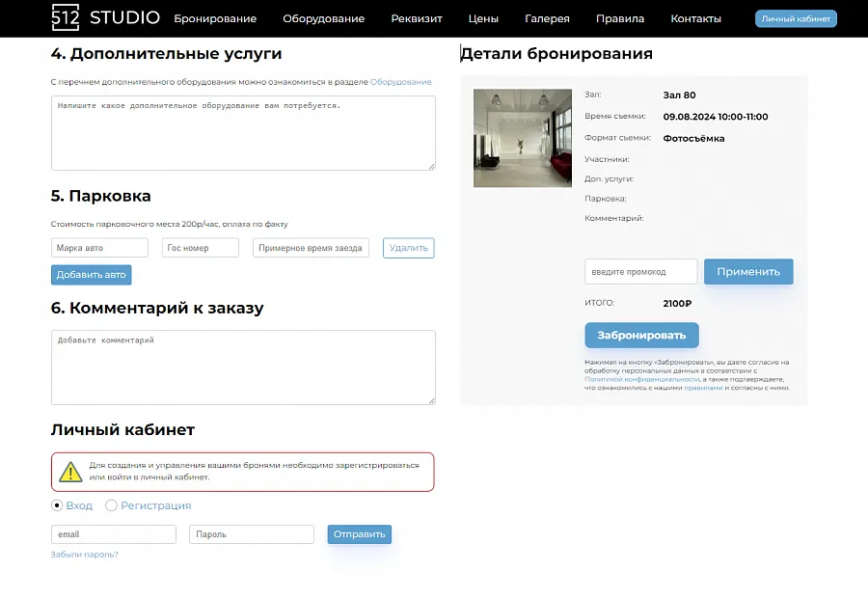Apply promo code with Применить button
This screenshot has height=599, width=868.
748,272
